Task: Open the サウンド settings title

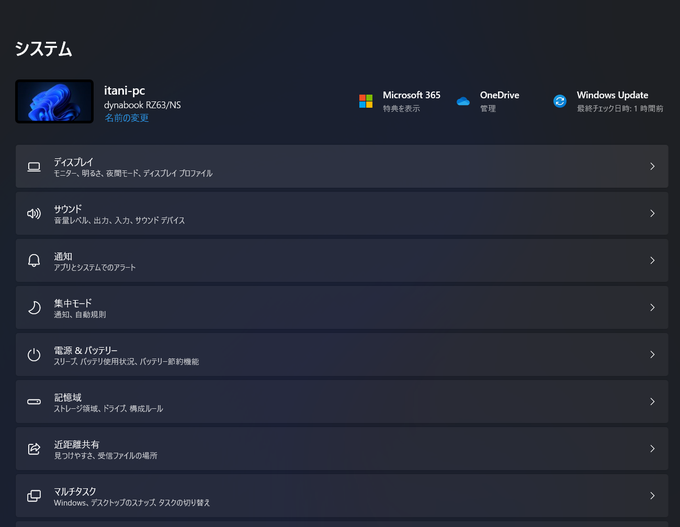Action: [x=68, y=209]
